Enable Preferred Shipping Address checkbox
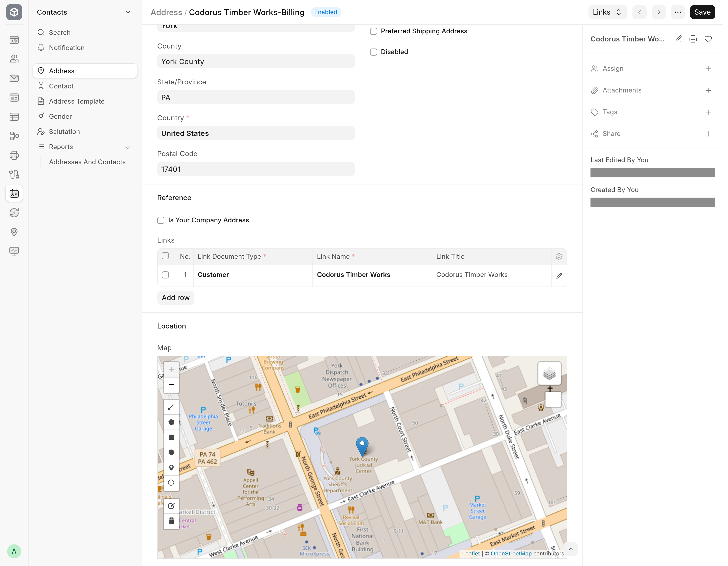Screen dimensions: 728x566 374,31
